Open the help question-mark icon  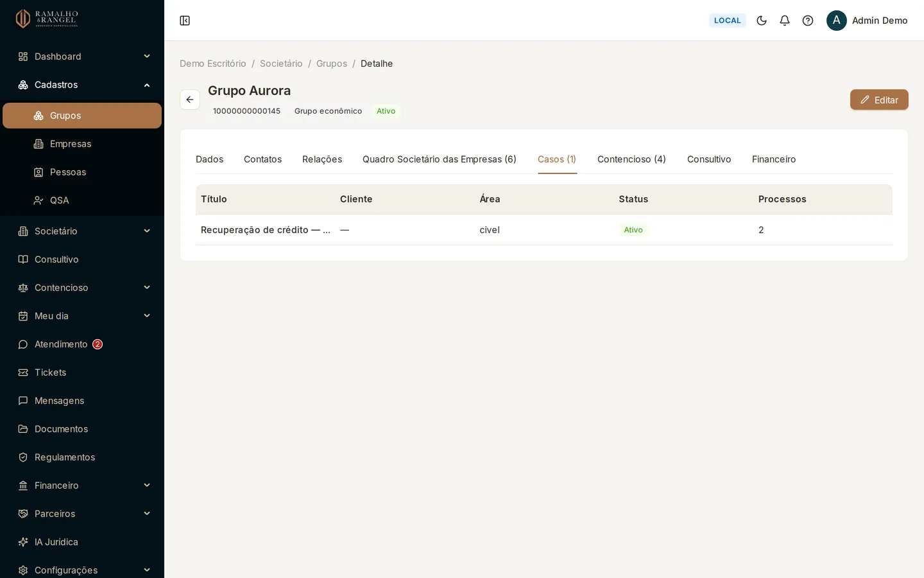coord(808,21)
